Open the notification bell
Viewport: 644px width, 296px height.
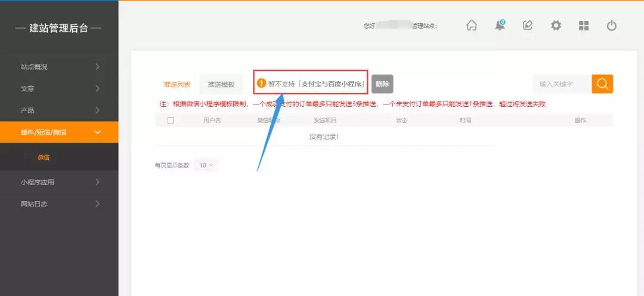pos(500,26)
